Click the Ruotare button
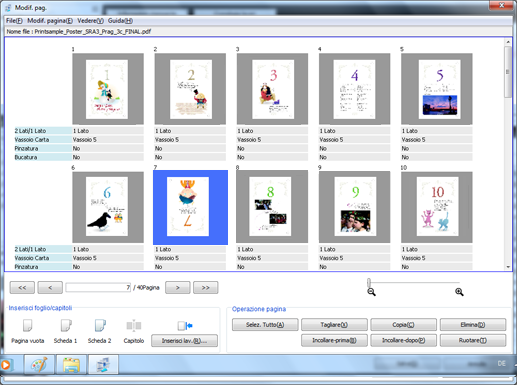This screenshot has width=517, height=385. point(473,340)
